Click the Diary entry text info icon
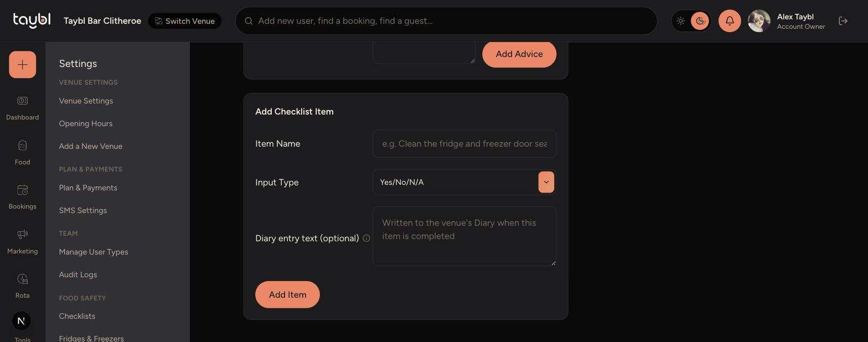Viewport: 868px width, 342px height. tap(366, 239)
